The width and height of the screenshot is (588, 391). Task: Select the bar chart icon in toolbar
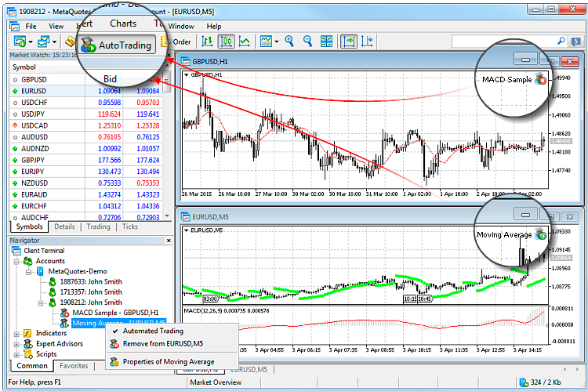pyautogui.click(x=208, y=41)
